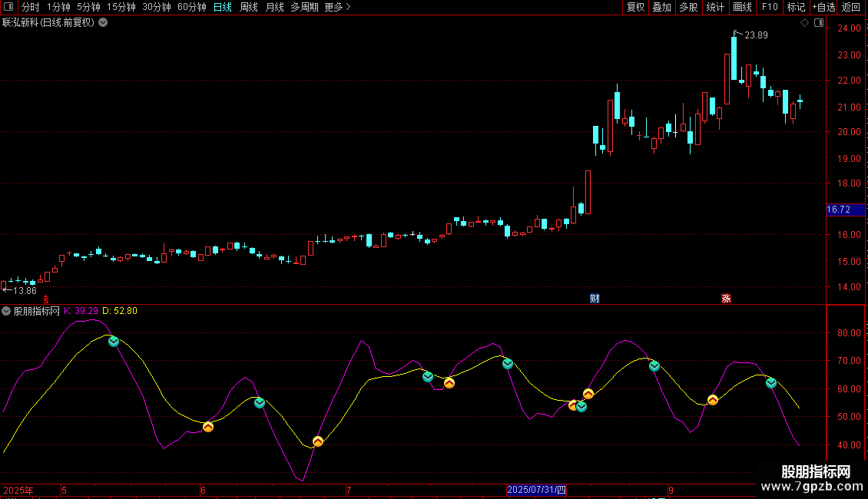
Task: Click the 13.86 low price label
Action: pos(25,291)
